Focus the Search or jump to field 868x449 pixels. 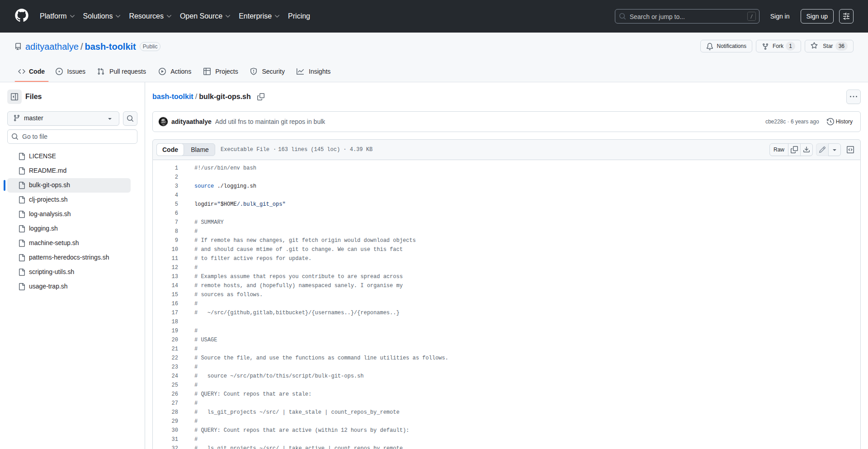coord(687,16)
